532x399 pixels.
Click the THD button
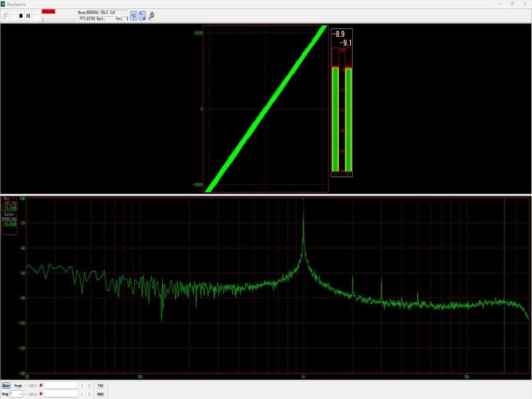pyautogui.click(x=100, y=386)
